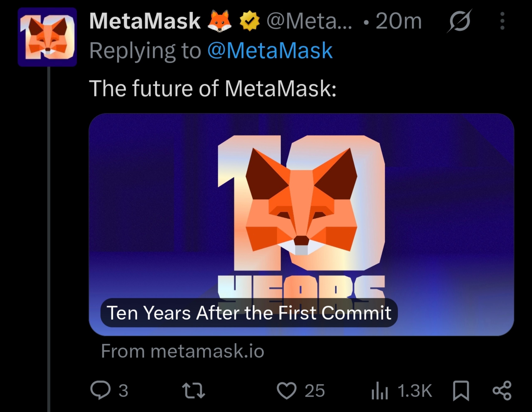Open the 'From metamask.io' source link
The width and height of the screenshot is (532, 412).
[182, 351]
